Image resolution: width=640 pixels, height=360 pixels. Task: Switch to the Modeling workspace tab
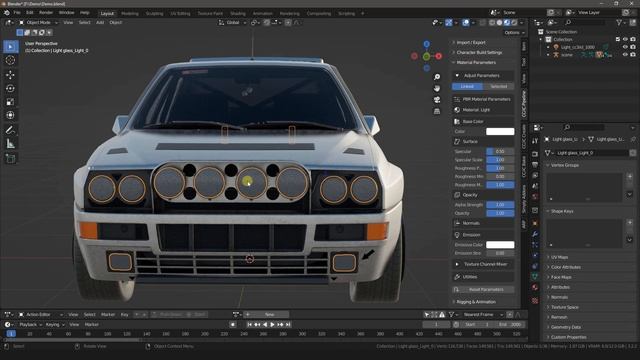tap(130, 13)
